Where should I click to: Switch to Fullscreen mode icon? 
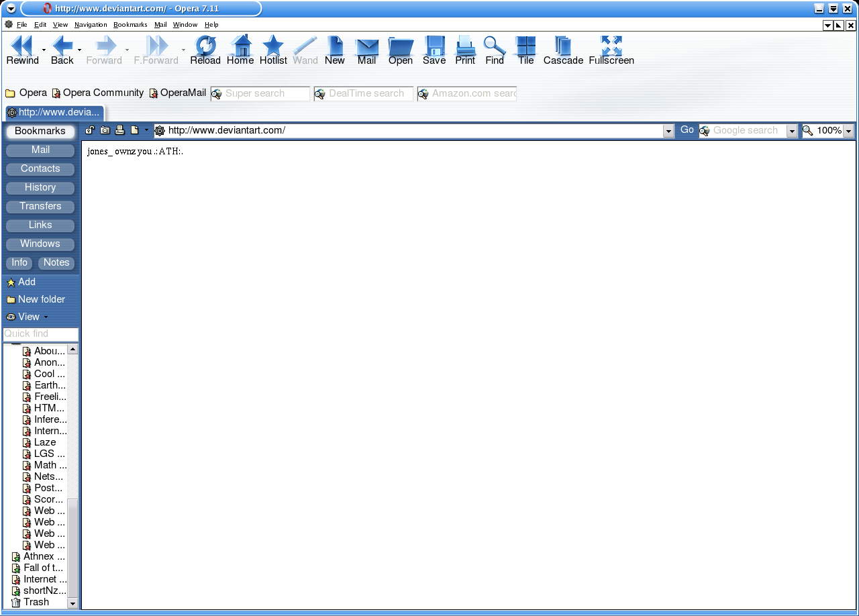click(611, 46)
